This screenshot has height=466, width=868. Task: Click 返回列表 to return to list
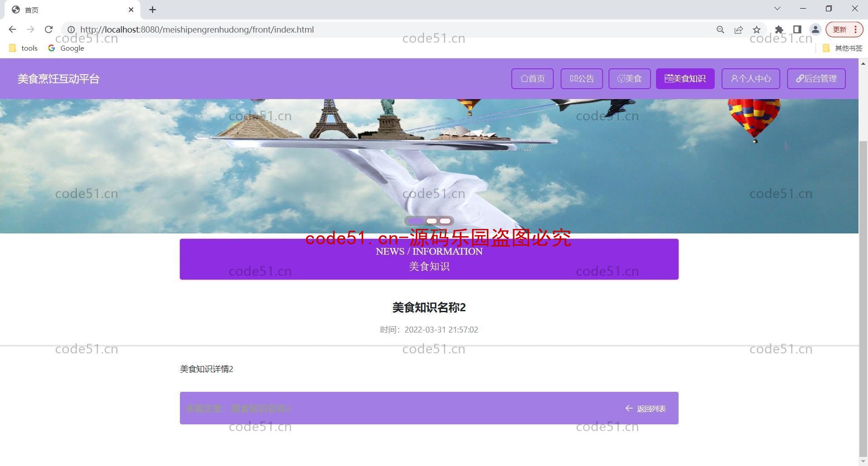coord(646,409)
